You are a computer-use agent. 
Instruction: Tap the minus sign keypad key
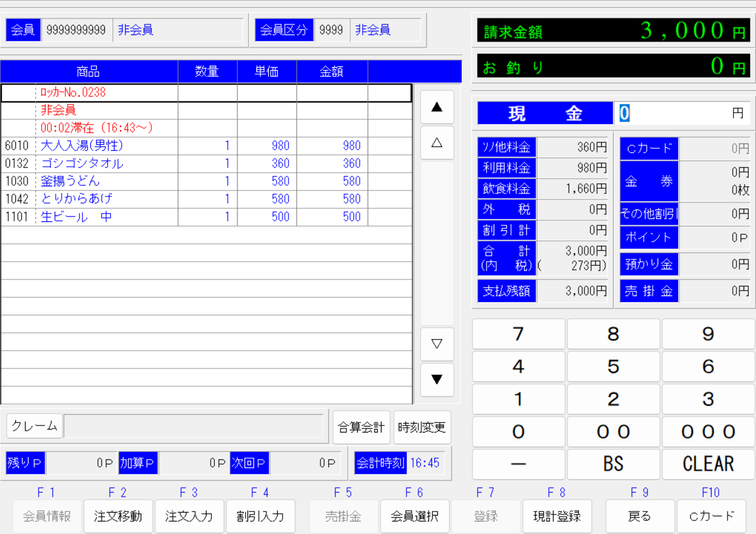519,464
